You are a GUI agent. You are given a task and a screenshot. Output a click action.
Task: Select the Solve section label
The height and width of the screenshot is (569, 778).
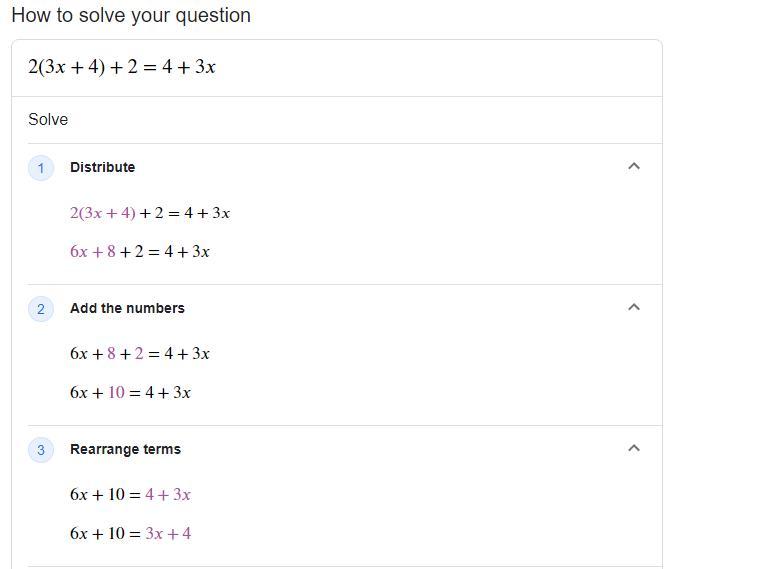[x=48, y=120]
